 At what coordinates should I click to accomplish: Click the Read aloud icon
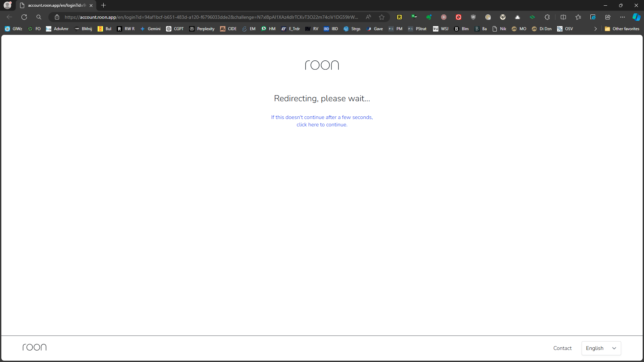[368, 17]
